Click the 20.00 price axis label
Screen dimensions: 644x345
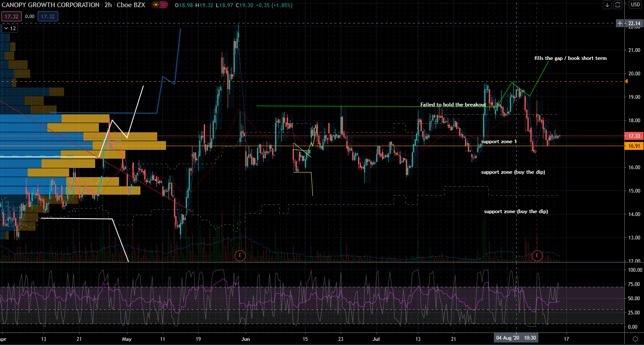[634, 74]
